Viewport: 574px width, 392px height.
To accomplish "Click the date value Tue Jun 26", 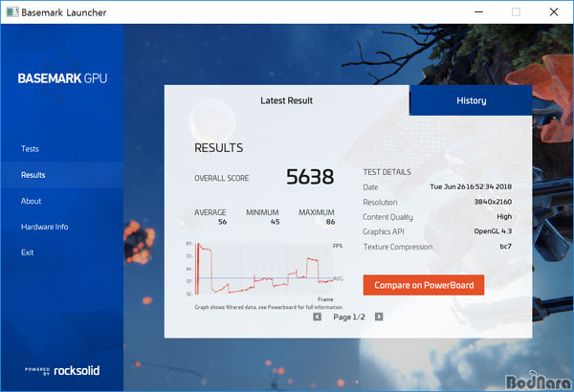I will (471, 186).
